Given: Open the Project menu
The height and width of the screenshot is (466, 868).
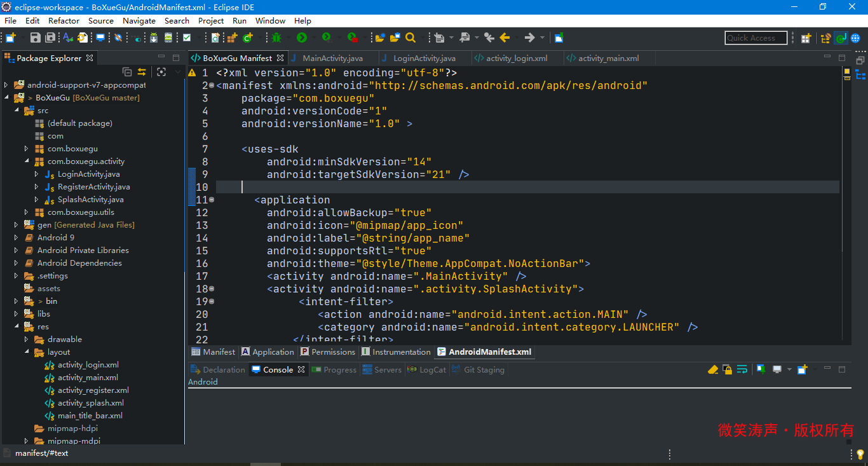Looking at the screenshot, I should coord(211,20).
